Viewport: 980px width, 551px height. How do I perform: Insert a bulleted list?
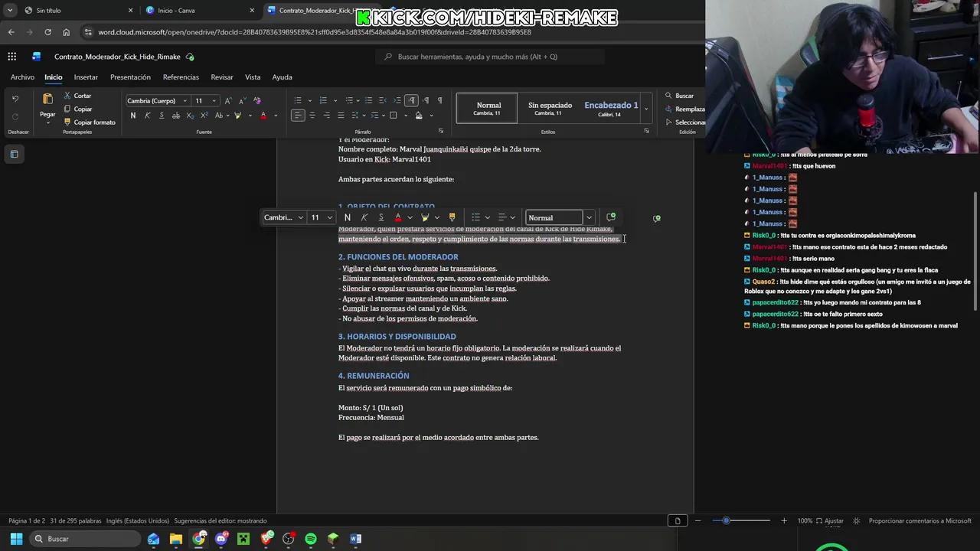coord(296,100)
